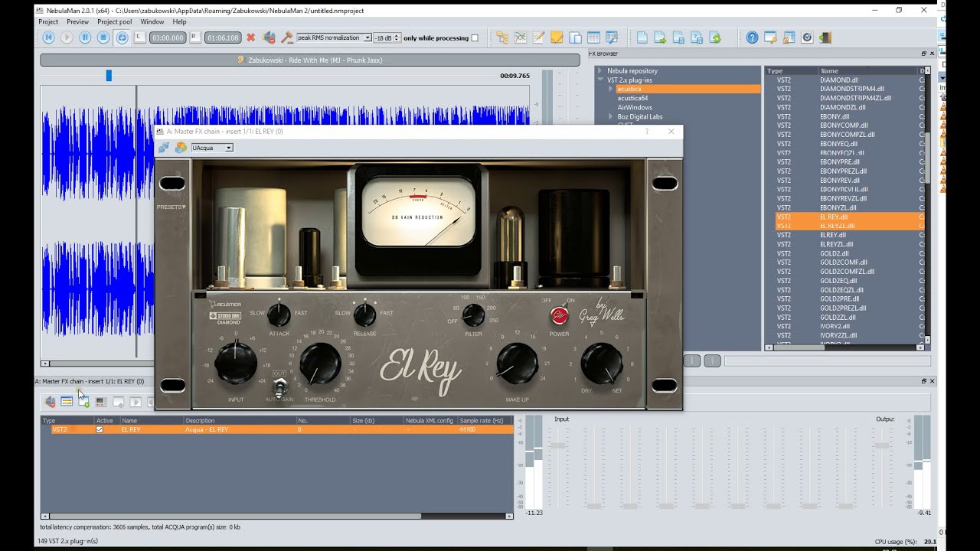Click the pencil edit note icon

click(x=538, y=37)
